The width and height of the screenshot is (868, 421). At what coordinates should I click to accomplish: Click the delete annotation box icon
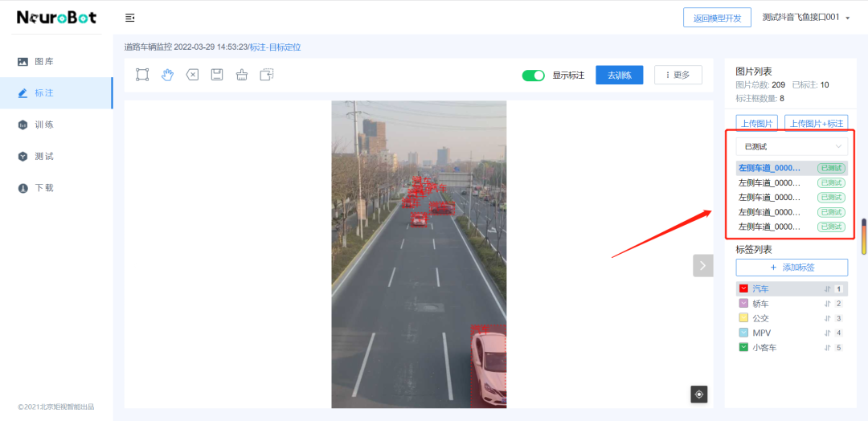click(192, 75)
